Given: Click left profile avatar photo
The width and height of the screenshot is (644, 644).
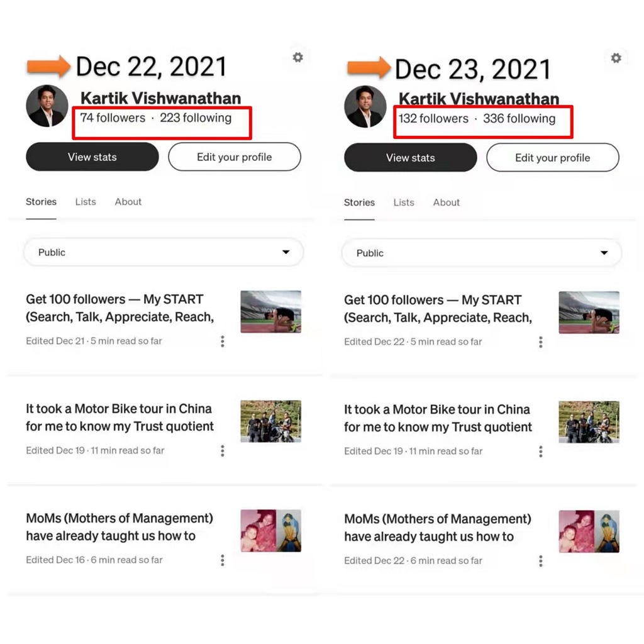Looking at the screenshot, I should [x=47, y=106].
